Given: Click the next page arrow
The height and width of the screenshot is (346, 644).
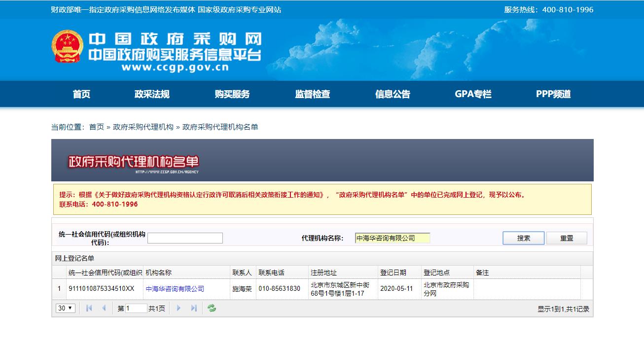Looking at the screenshot, I should tap(179, 308).
